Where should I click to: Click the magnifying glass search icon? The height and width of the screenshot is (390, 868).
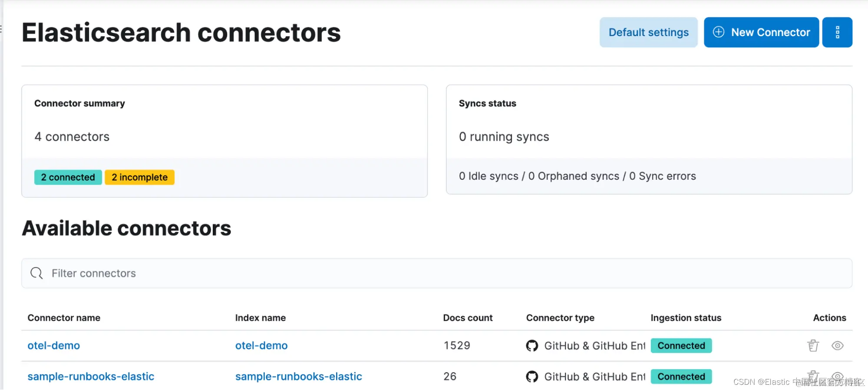point(36,273)
